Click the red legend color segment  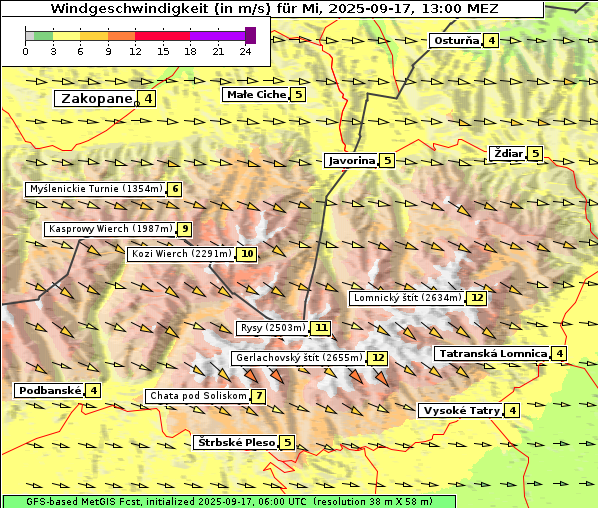[162, 36]
